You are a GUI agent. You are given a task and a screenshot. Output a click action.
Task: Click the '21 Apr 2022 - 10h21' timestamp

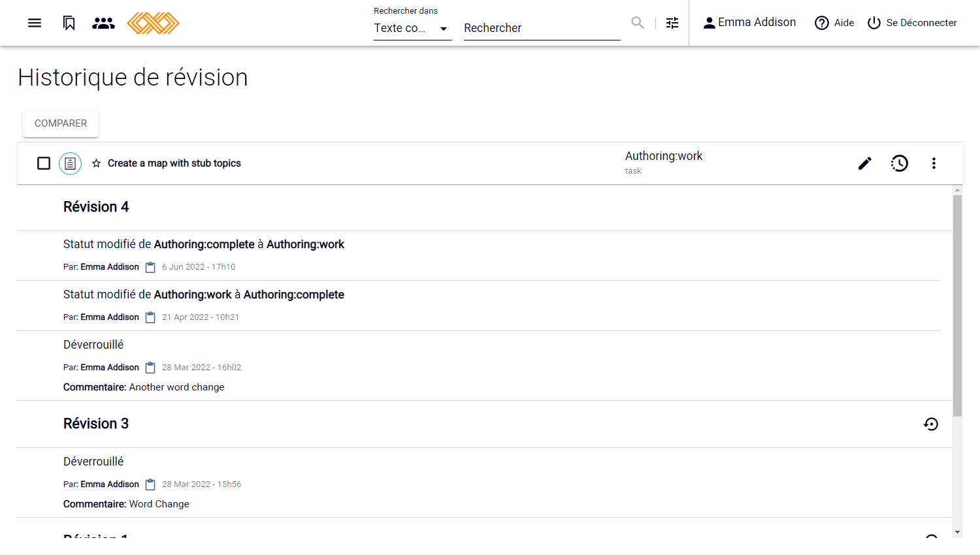[201, 317]
